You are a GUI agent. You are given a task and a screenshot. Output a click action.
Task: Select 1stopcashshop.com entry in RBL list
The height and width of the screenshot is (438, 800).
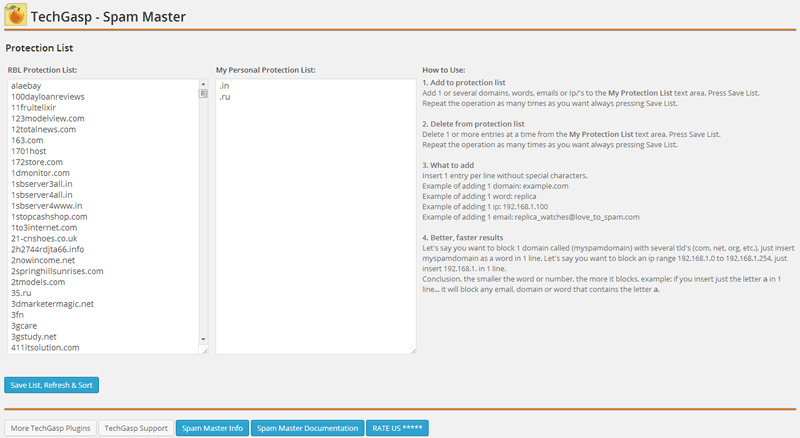pyautogui.click(x=49, y=216)
